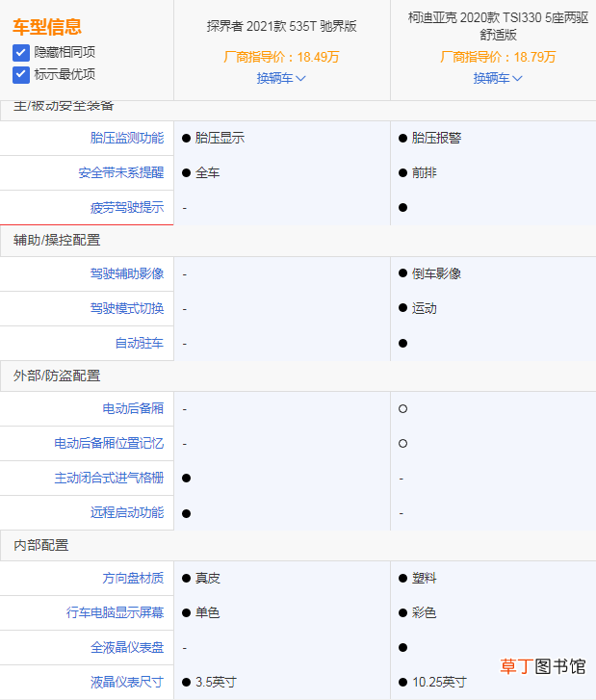
Task: Select the 全车 seatbelt reminder value
Action: (x=208, y=172)
